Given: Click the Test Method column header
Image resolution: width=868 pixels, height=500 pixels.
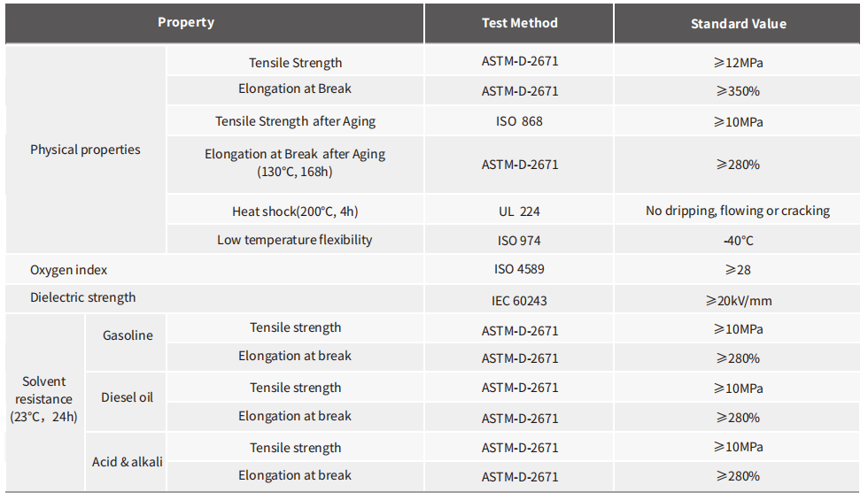Looking at the screenshot, I should [519, 23].
